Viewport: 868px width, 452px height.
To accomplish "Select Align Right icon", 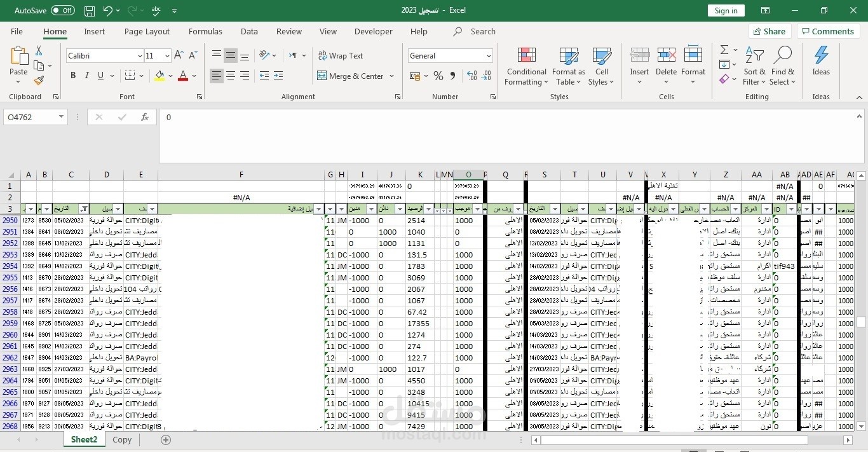I will pos(245,76).
